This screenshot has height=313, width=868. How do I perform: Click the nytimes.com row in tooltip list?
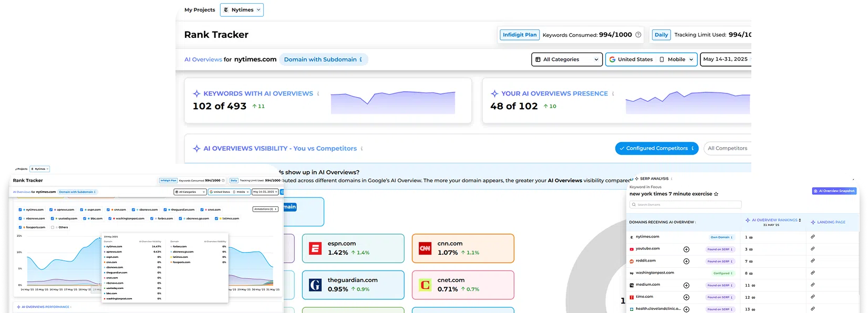(132, 246)
